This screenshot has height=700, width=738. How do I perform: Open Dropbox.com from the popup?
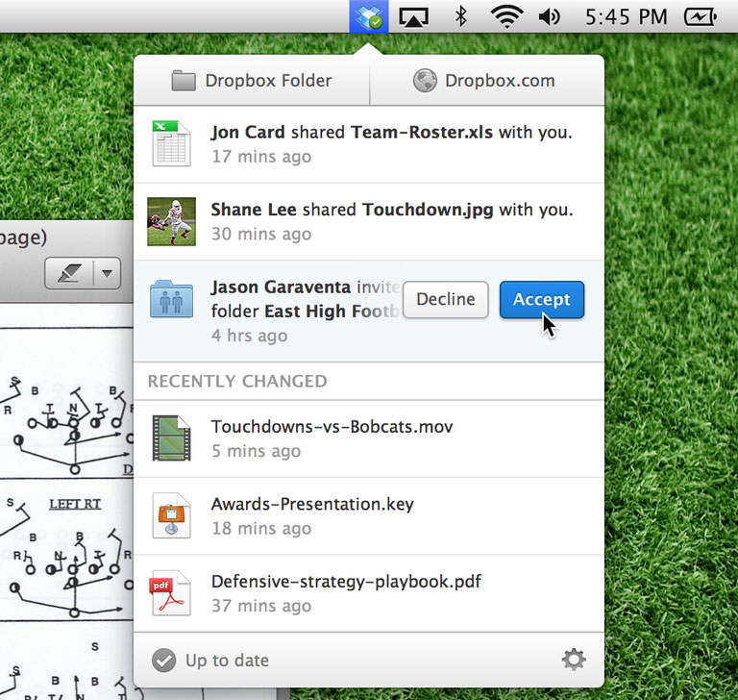point(487,81)
